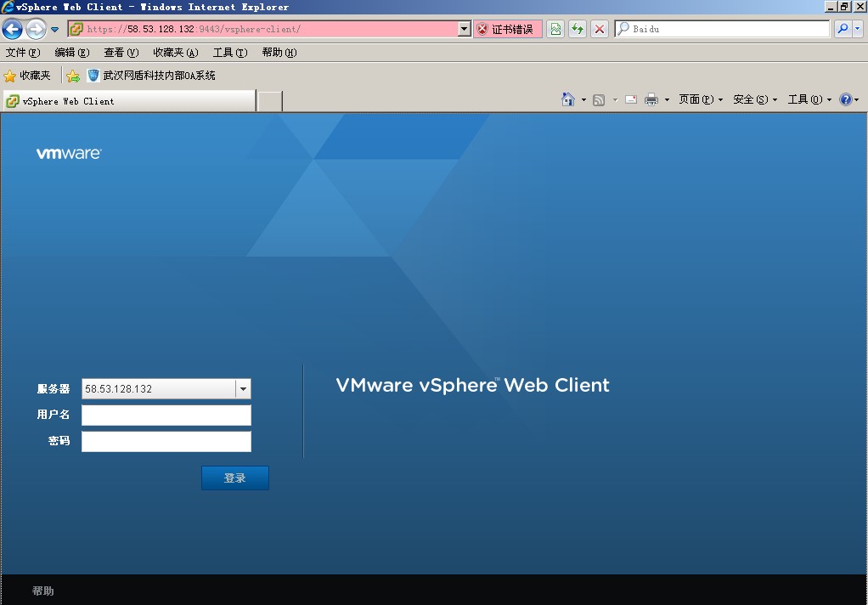Click the Internet Explorer title bar icon
Screen dimensions: 868x605
pyautogui.click(x=8, y=7)
